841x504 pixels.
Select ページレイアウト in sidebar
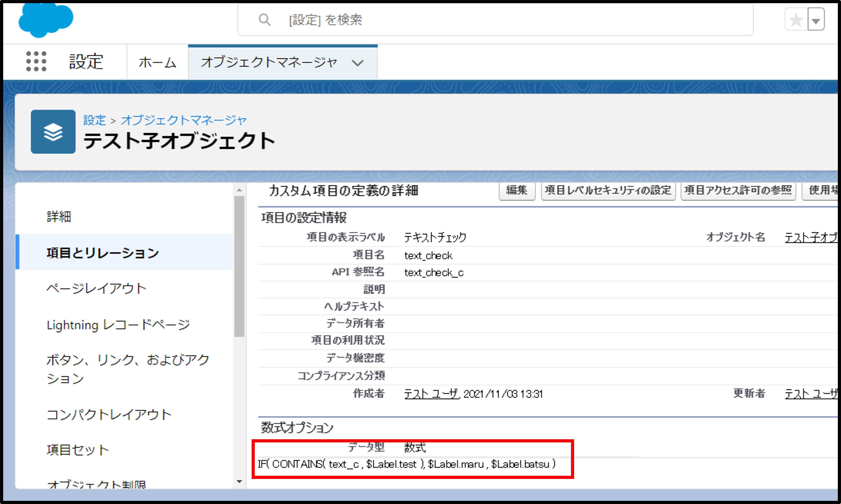pos(96,289)
